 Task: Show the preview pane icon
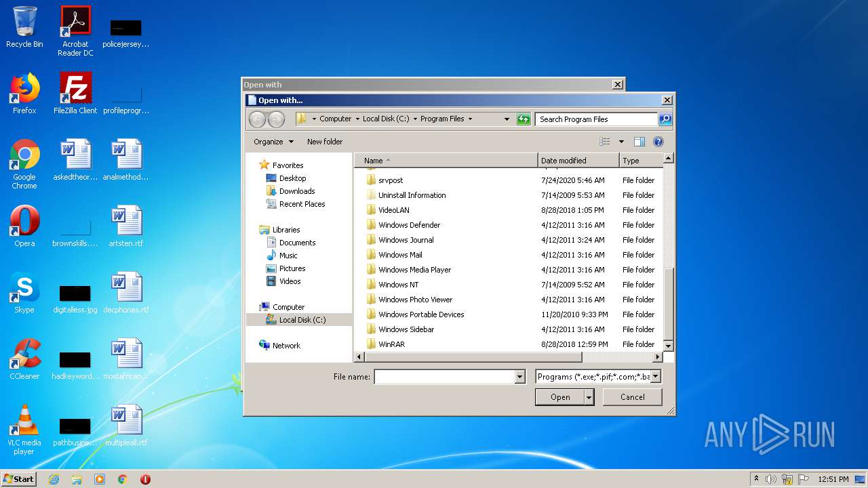pos(639,142)
